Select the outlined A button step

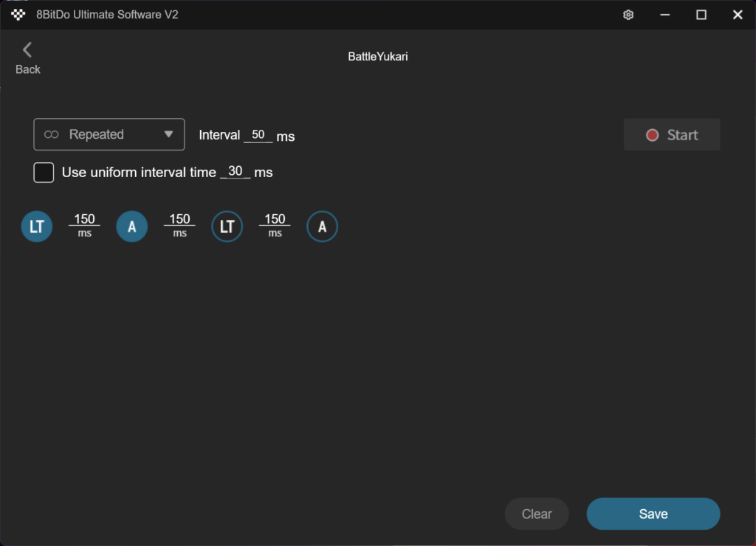(x=323, y=227)
